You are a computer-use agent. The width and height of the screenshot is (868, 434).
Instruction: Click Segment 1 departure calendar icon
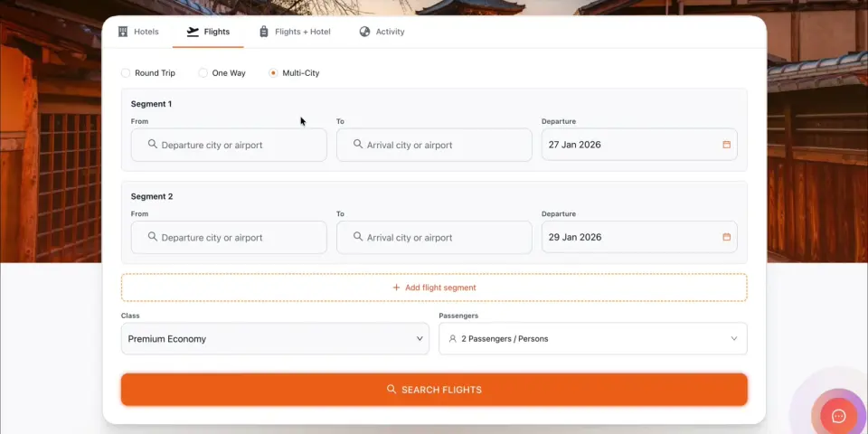click(726, 145)
